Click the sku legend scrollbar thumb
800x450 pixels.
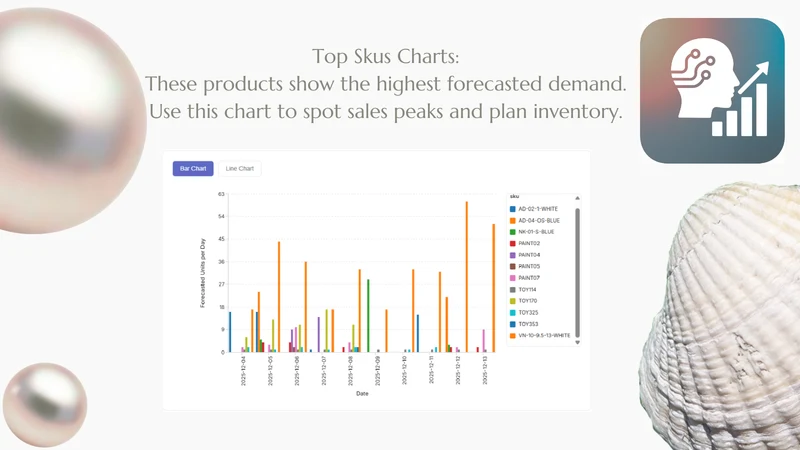tap(578, 272)
